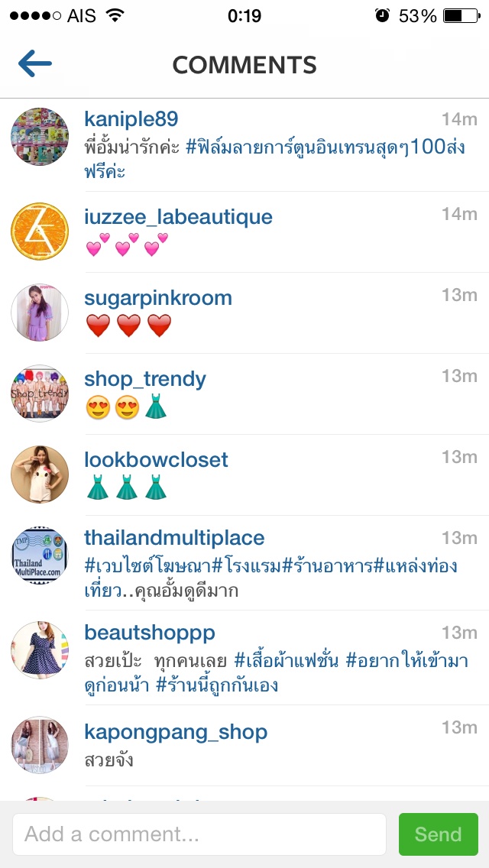
Task: Tap the battery indicator in status bar
Action: click(x=461, y=16)
